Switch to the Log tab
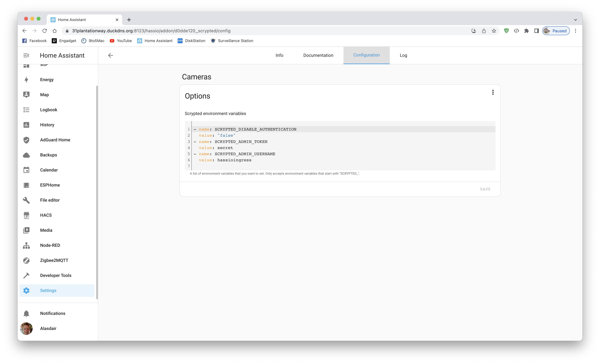600x364 pixels. (403, 55)
